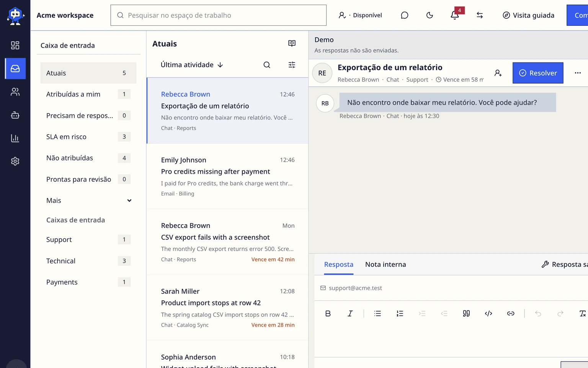This screenshot has width=588, height=368.
Task: Open the Support inbox
Action: coord(88,240)
